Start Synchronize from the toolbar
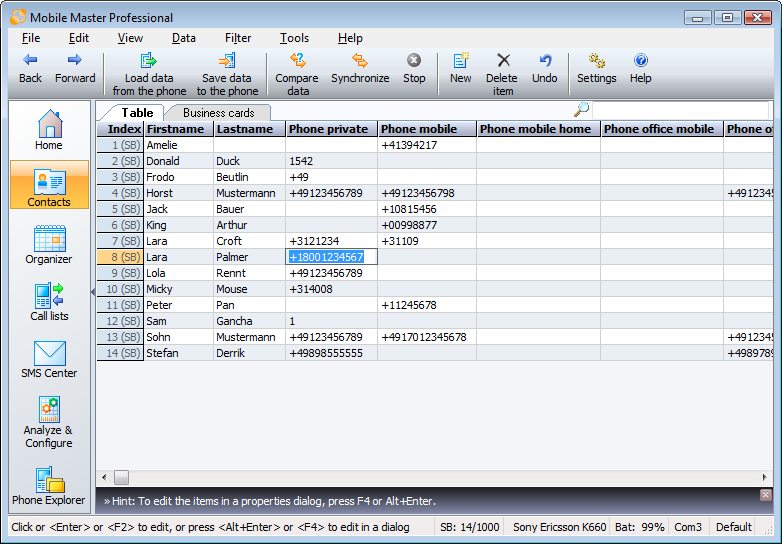 (x=360, y=62)
